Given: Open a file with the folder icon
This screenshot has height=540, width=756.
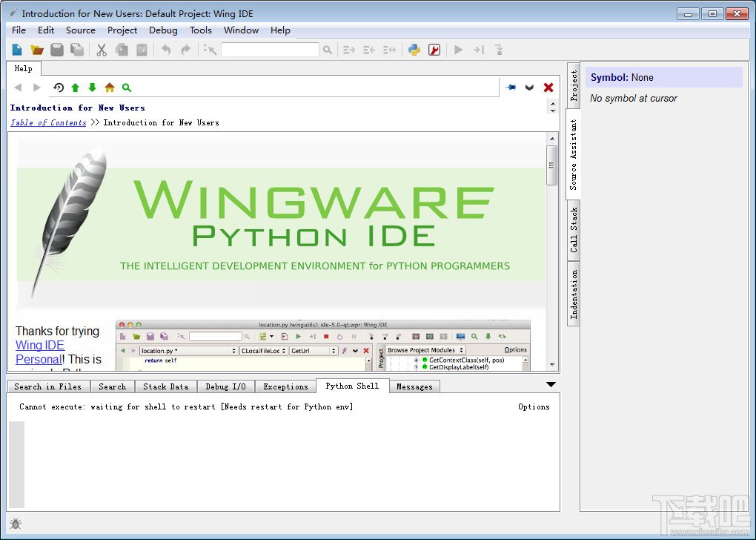Looking at the screenshot, I should [x=36, y=50].
